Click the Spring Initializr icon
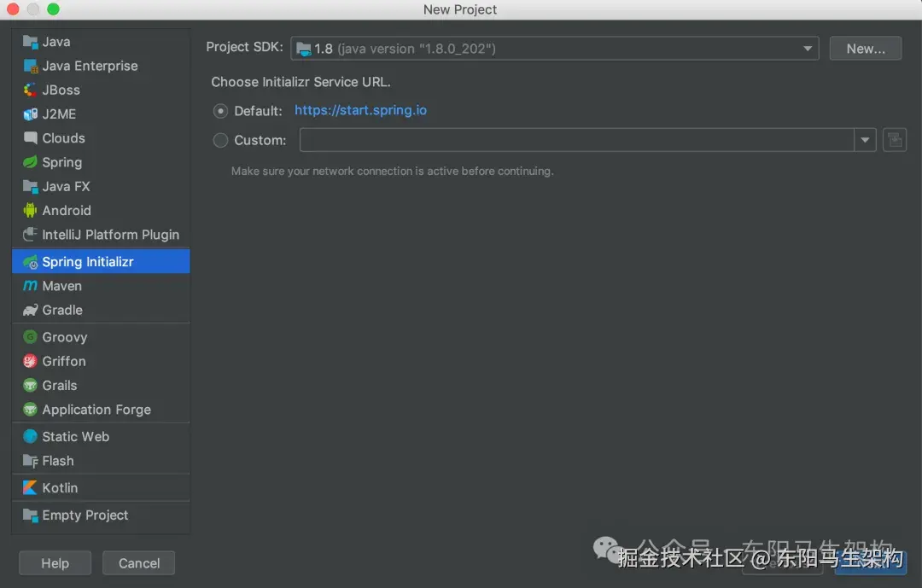This screenshot has height=588, width=922. coord(30,262)
